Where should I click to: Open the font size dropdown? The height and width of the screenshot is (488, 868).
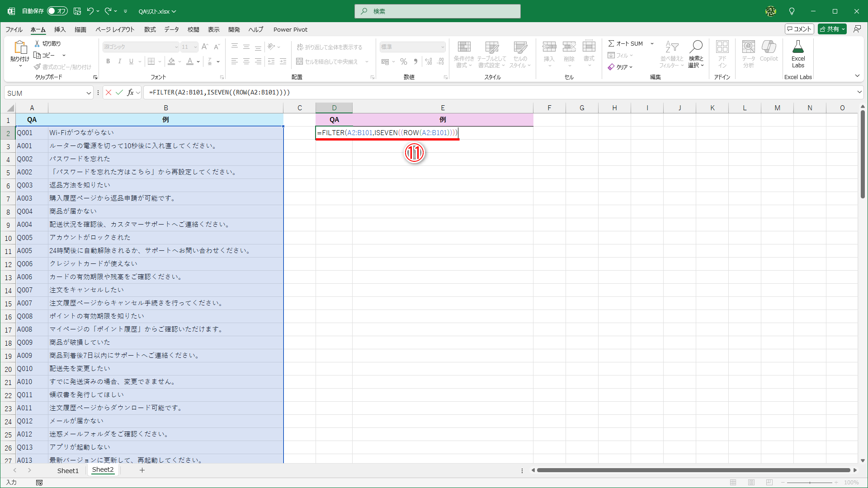(195, 47)
